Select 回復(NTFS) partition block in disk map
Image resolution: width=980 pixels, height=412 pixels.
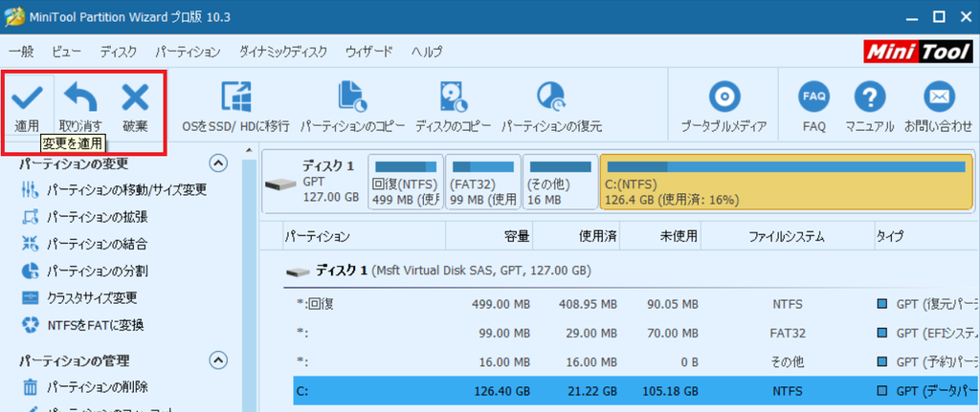click(x=406, y=182)
